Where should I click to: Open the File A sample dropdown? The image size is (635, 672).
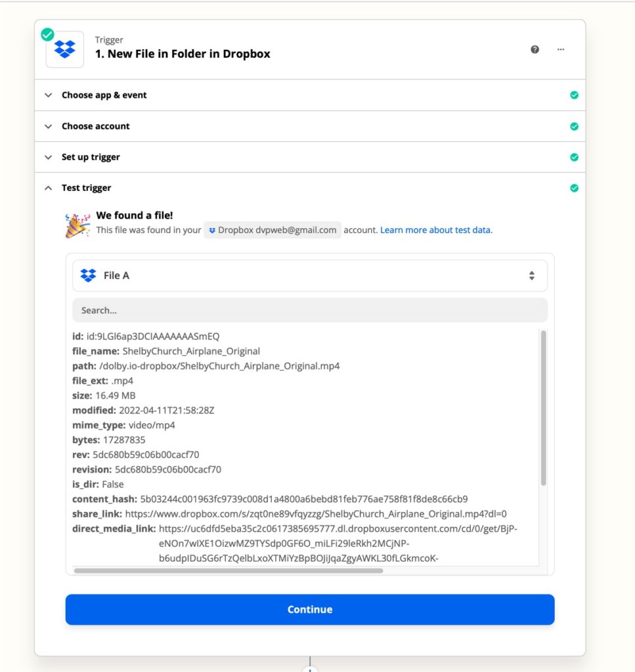(x=309, y=276)
